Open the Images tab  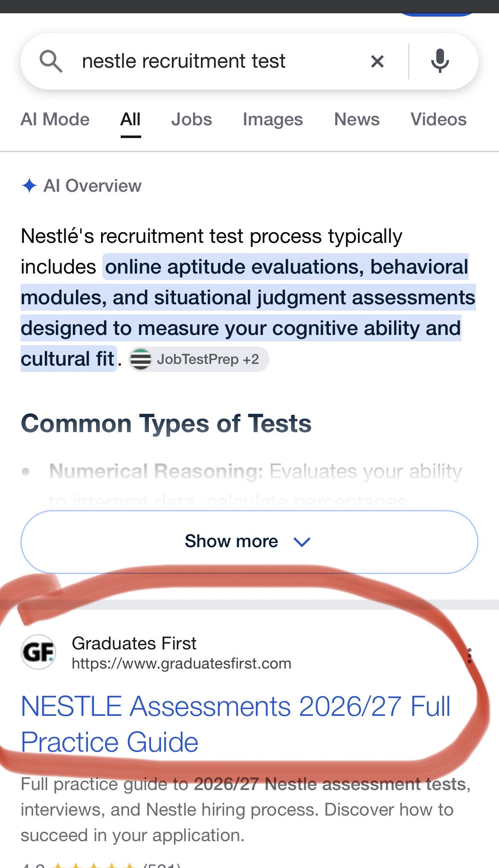point(273,119)
